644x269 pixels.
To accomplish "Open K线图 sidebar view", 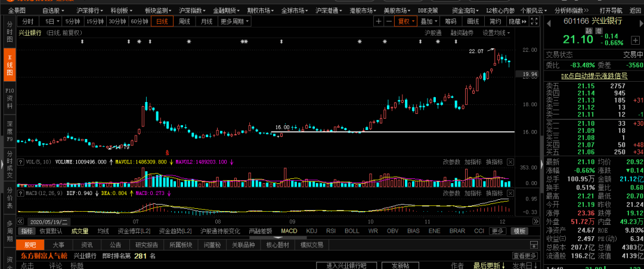I will [x=10, y=65].
